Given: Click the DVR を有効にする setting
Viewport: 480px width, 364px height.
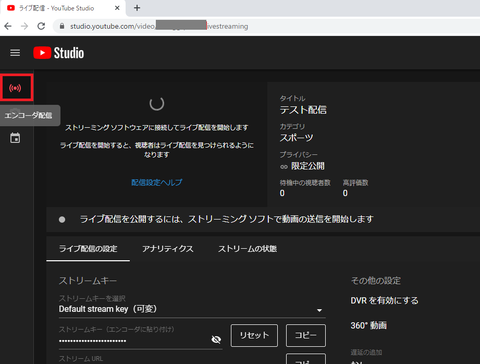Looking at the screenshot, I should click(384, 300).
